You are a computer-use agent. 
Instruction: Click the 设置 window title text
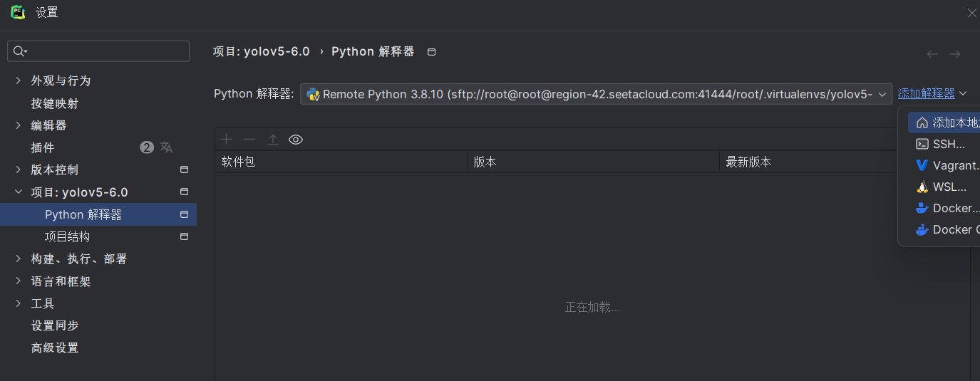pos(47,12)
